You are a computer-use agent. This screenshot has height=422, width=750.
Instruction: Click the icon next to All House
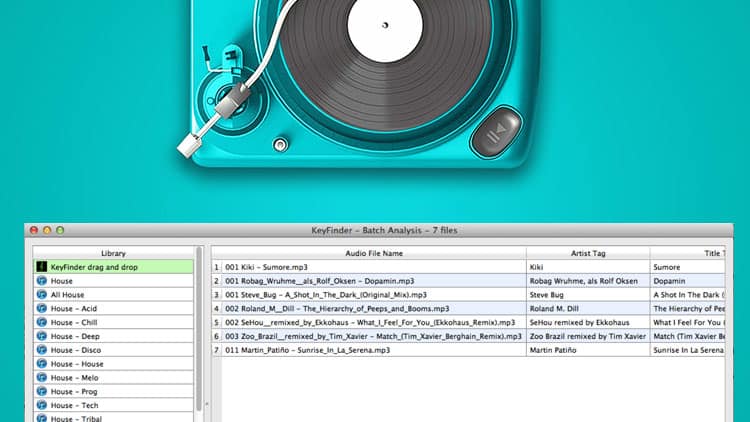coord(42,295)
